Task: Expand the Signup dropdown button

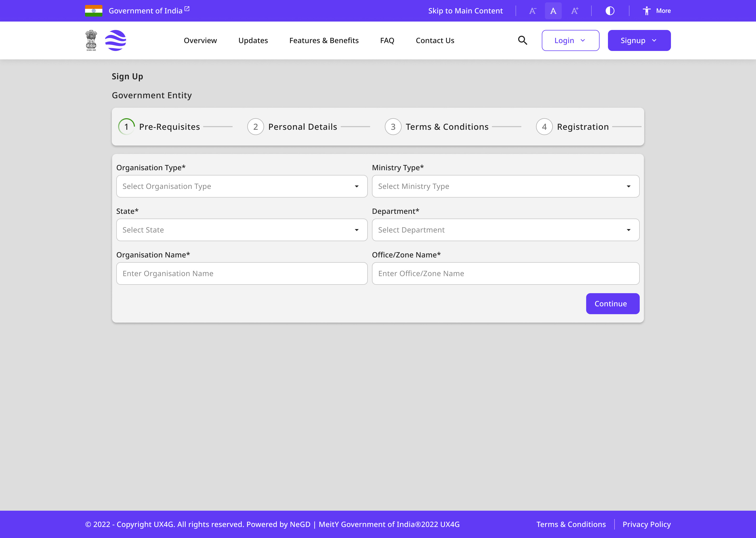Action: coord(639,40)
